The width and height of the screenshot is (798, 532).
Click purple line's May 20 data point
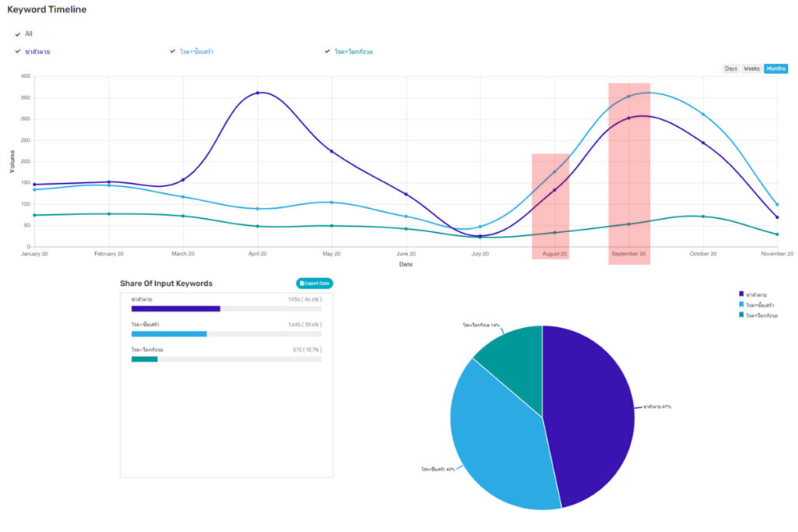point(332,151)
